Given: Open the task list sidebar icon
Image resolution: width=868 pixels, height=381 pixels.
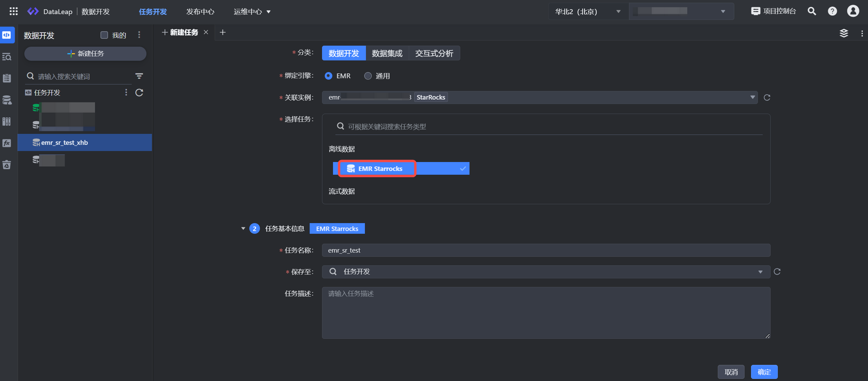Looking at the screenshot, I should [7, 78].
